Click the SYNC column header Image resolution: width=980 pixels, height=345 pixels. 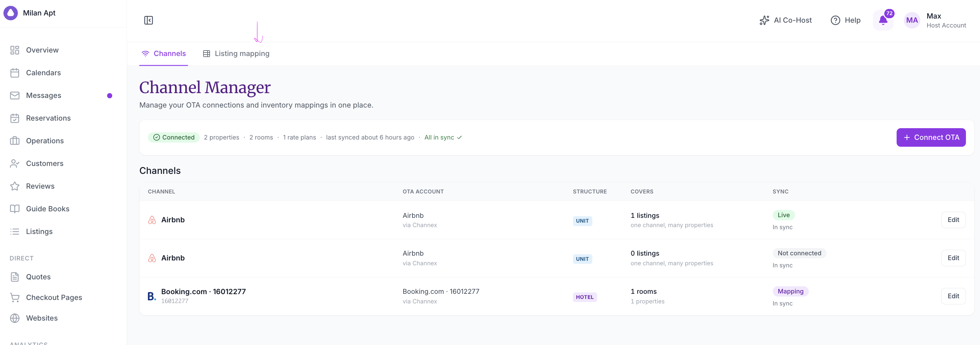pos(780,191)
